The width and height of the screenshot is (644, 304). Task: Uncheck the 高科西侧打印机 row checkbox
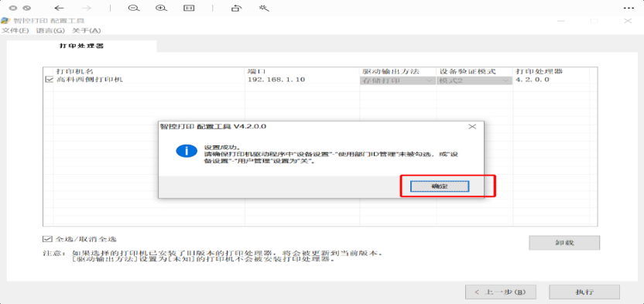pyautogui.click(x=49, y=80)
